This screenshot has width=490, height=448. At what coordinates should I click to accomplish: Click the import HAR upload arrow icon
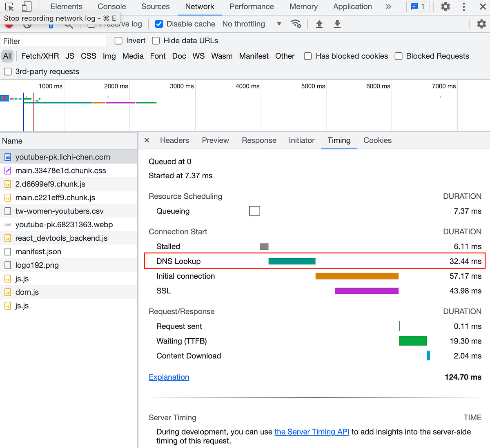coord(319,24)
